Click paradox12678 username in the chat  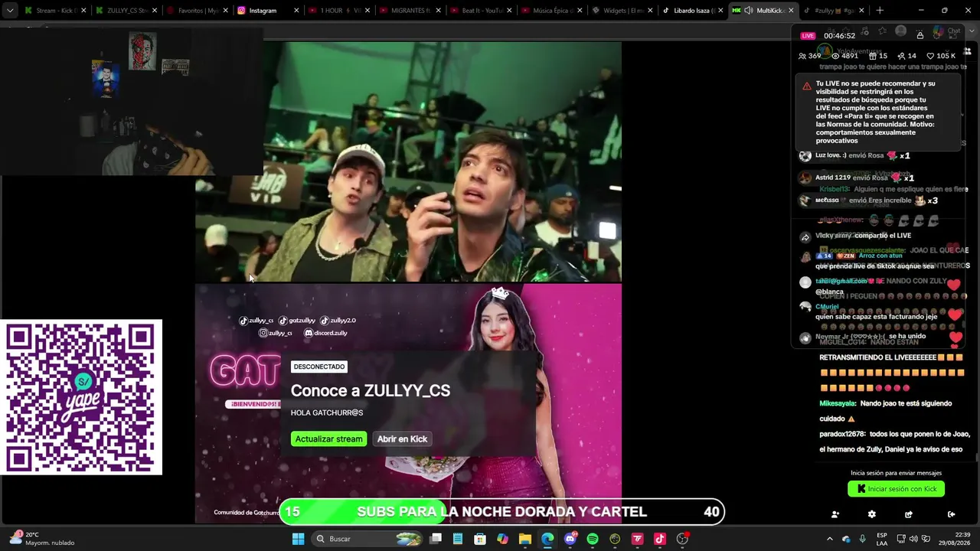click(x=841, y=434)
